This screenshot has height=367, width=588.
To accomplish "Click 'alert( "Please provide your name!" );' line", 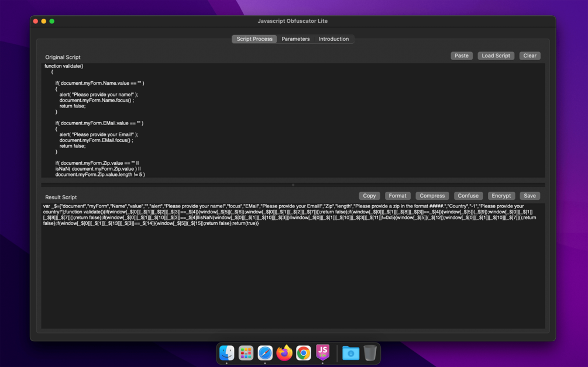I will (99, 95).
